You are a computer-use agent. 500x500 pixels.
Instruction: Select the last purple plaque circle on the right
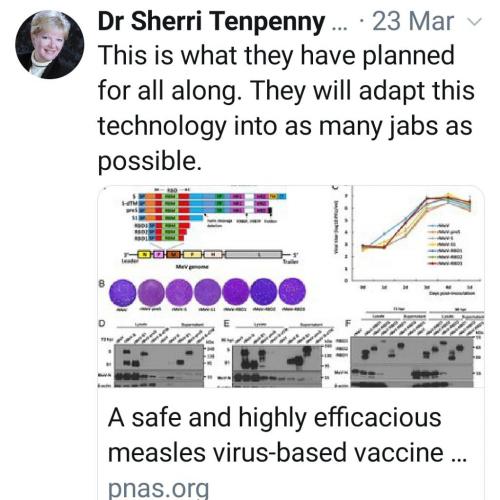coord(292,292)
